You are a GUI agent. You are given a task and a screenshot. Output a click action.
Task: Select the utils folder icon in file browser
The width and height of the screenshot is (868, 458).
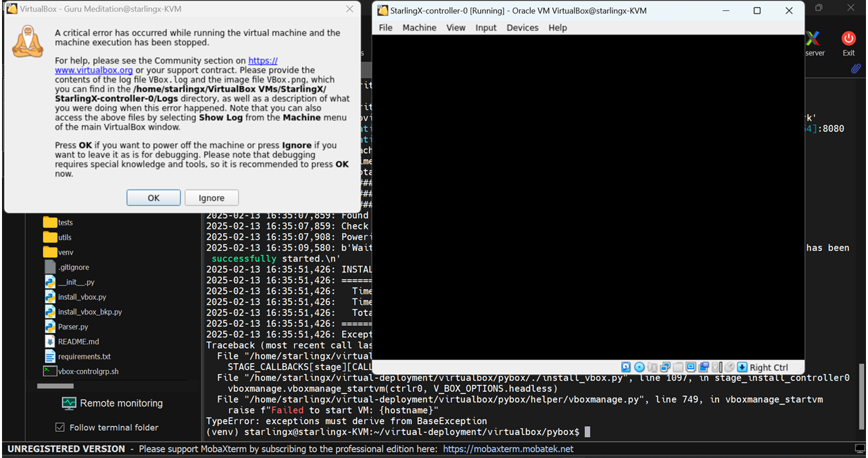tap(50, 237)
